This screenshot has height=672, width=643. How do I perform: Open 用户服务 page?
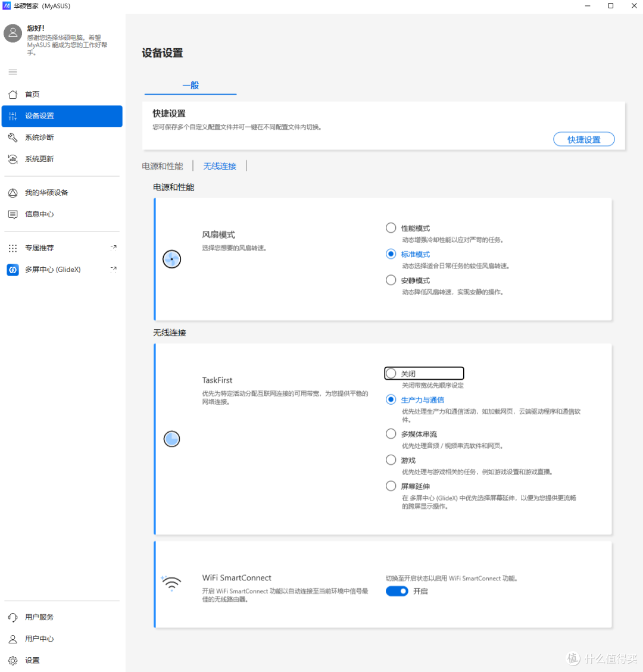62,617
